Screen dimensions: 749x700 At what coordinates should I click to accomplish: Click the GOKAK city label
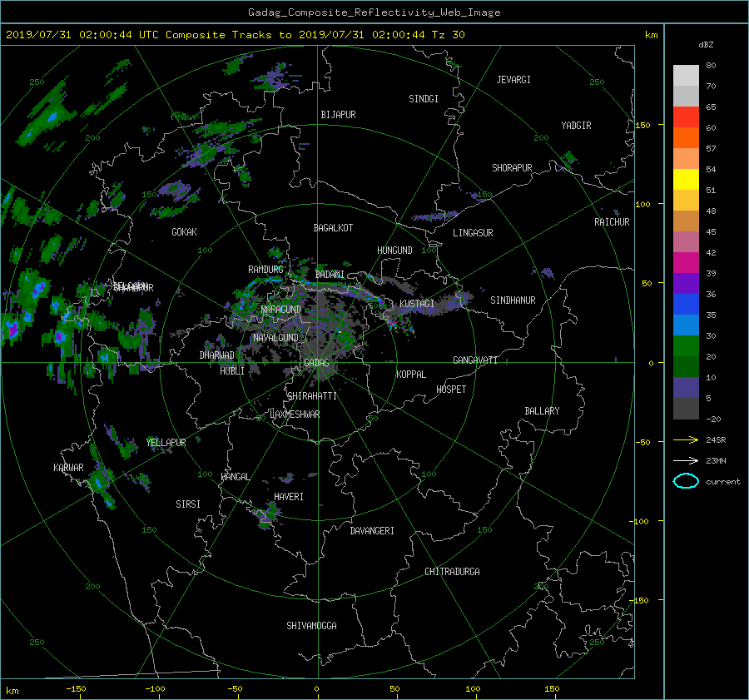[x=184, y=232]
